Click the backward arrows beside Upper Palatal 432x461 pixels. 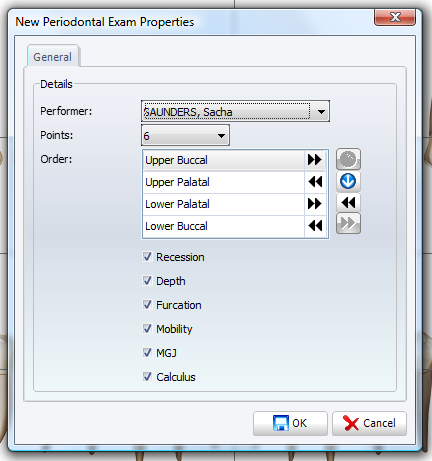pos(315,182)
